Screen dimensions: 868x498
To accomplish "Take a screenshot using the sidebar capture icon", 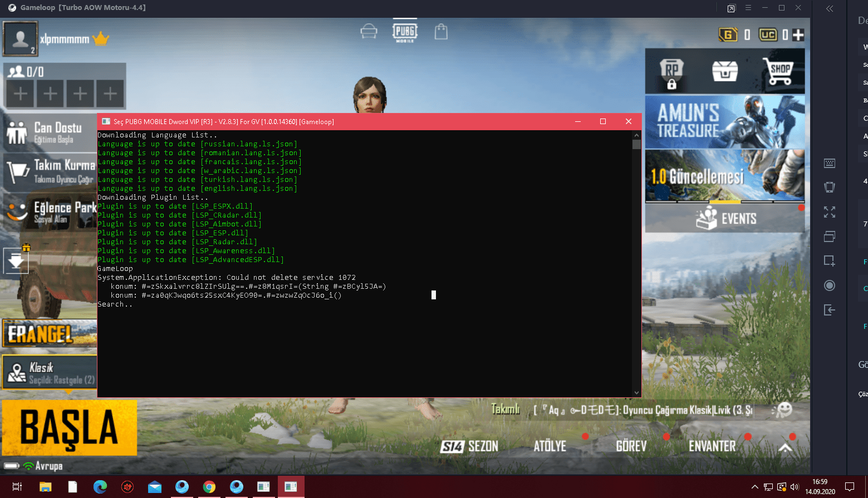I will (x=830, y=260).
